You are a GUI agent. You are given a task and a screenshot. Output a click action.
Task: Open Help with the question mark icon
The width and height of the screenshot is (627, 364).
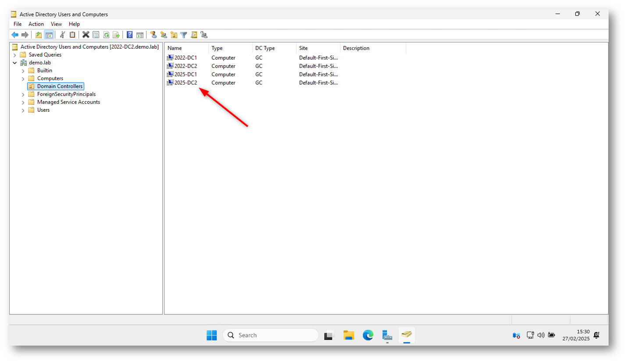coord(130,35)
